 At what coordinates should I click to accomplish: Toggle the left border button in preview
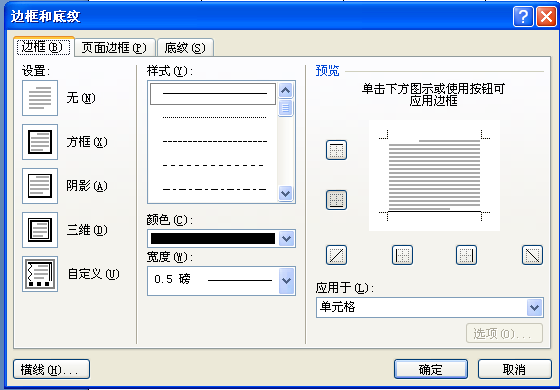402,255
